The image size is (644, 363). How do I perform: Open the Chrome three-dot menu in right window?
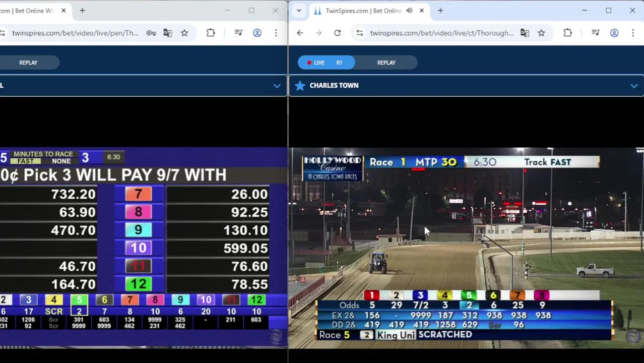pyautogui.click(x=632, y=33)
